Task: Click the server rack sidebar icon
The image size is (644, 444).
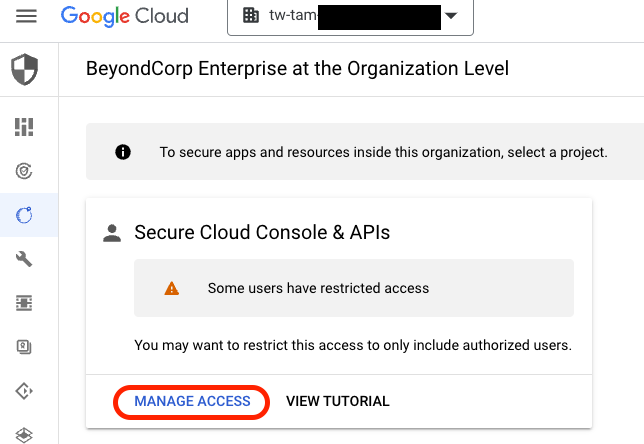Action: [25, 303]
